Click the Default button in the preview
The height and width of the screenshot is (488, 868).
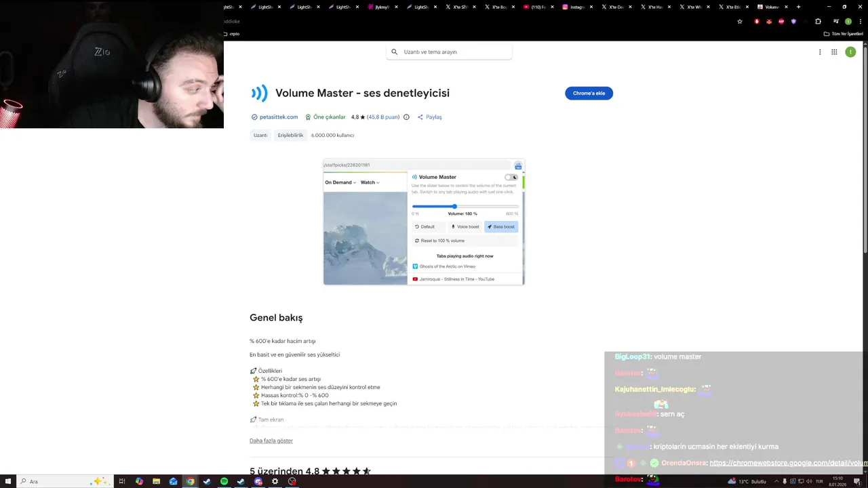429,226
